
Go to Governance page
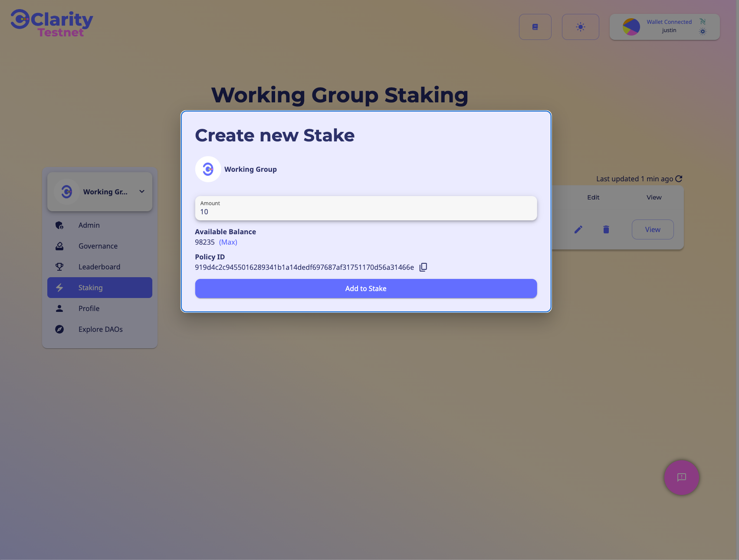tap(98, 246)
